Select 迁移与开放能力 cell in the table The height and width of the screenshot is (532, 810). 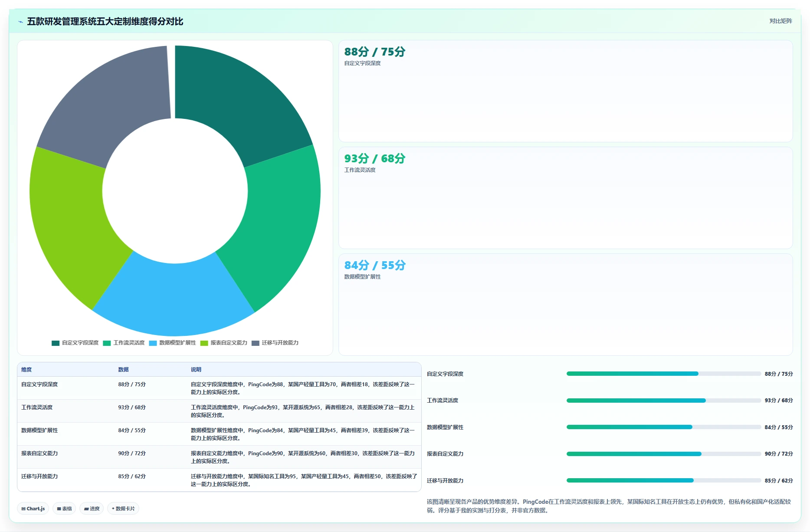pyautogui.click(x=39, y=476)
